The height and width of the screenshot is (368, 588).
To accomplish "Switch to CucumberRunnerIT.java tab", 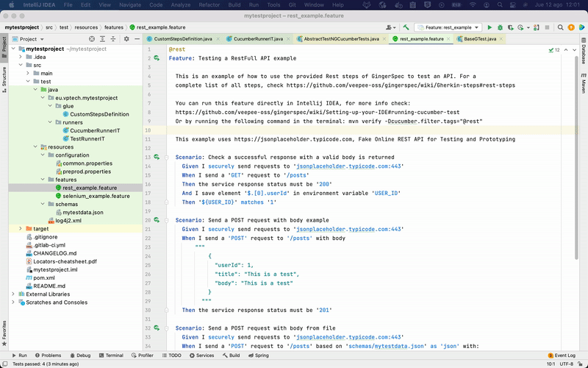I will click(258, 39).
